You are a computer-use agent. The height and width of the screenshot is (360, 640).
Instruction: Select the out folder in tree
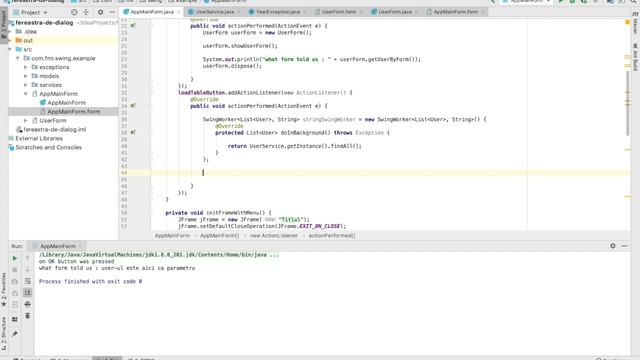coord(28,40)
